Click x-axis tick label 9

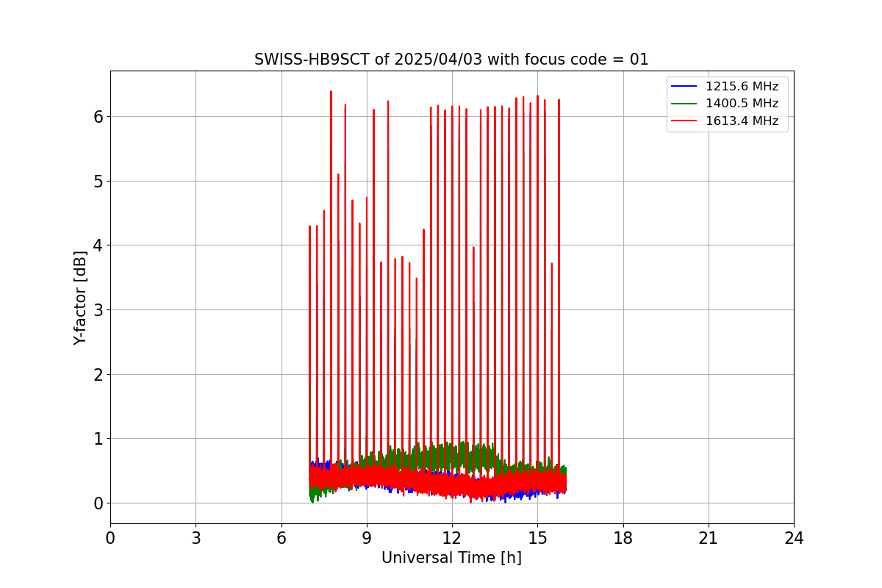coord(367,538)
